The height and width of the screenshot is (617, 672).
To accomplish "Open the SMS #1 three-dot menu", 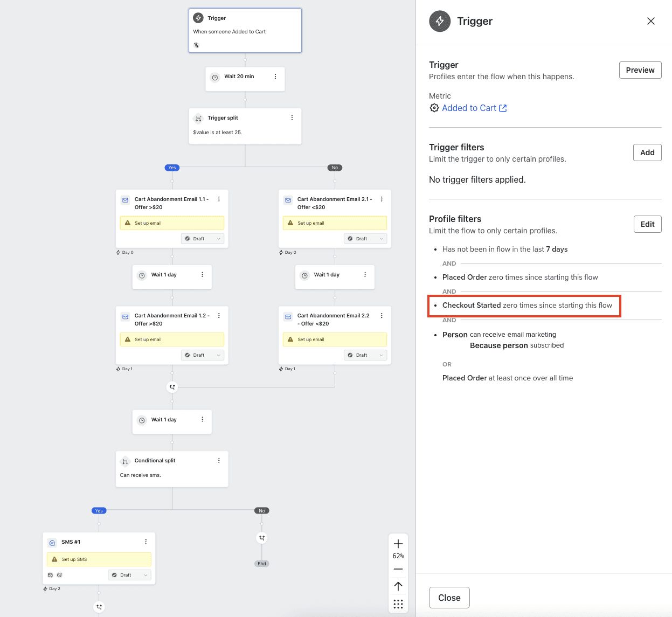I will point(146,542).
